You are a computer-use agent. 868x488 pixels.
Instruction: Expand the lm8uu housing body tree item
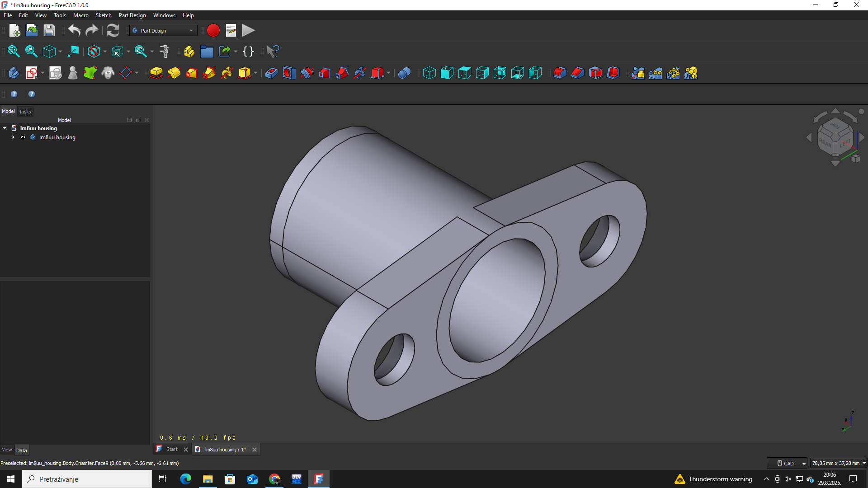point(14,137)
